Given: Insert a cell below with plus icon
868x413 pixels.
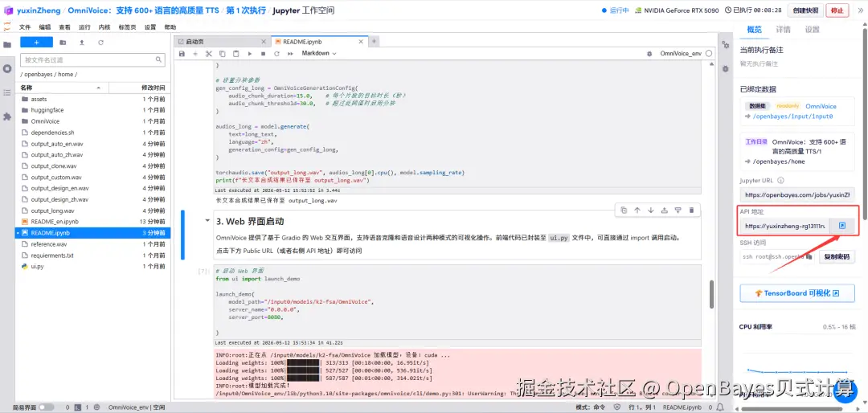Looking at the screenshot, I should [x=194, y=54].
